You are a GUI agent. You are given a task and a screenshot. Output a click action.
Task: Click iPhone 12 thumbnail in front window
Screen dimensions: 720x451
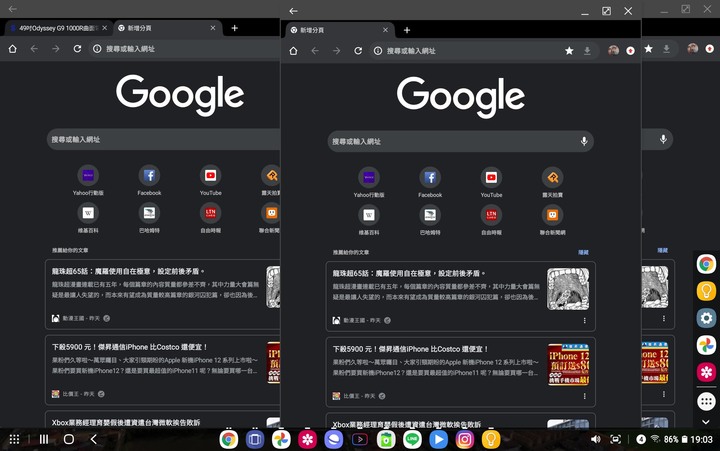pyautogui.click(x=568, y=365)
